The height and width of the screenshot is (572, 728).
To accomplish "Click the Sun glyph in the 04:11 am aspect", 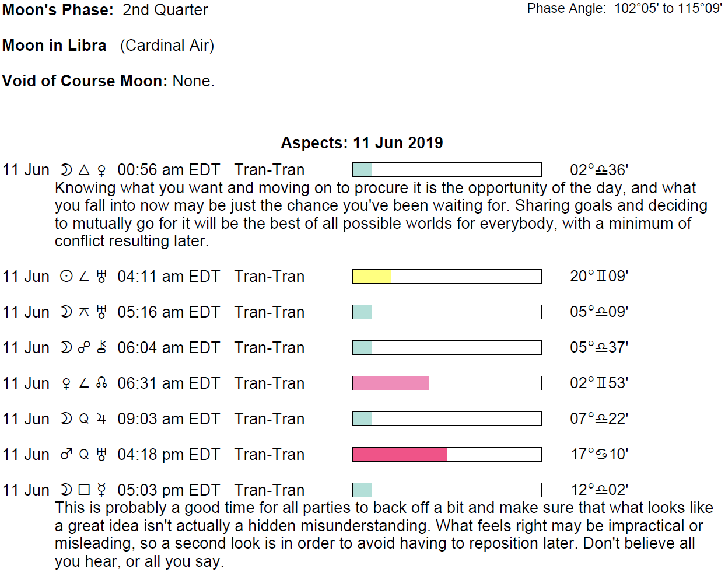I will tap(66, 276).
